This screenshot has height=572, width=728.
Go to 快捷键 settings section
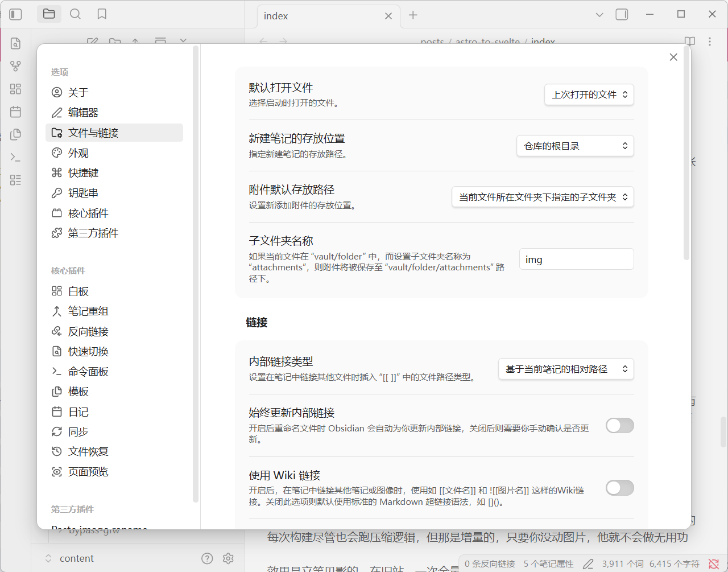pyautogui.click(x=83, y=172)
